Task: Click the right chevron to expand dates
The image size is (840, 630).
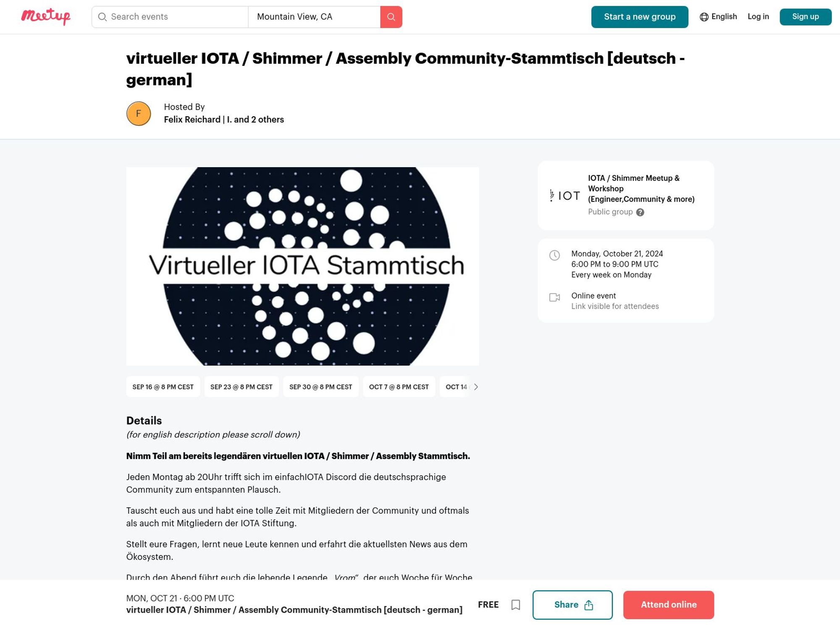Action: pos(476,386)
